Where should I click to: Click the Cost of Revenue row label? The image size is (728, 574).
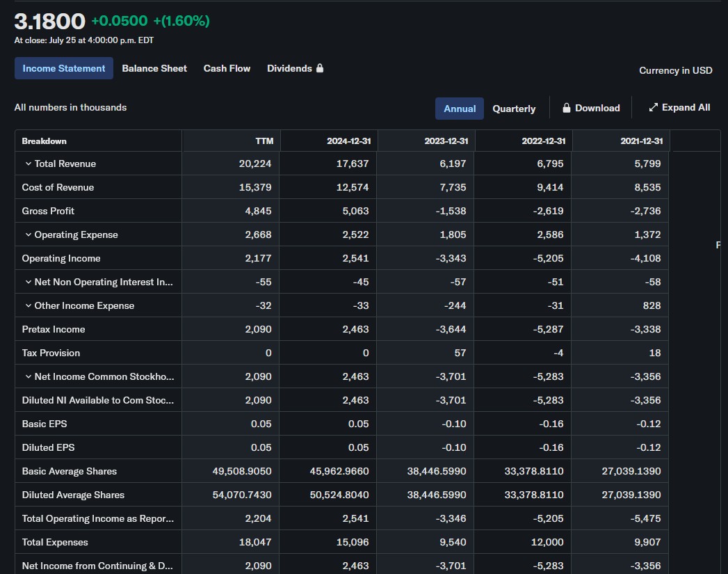[x=58, y=187]
